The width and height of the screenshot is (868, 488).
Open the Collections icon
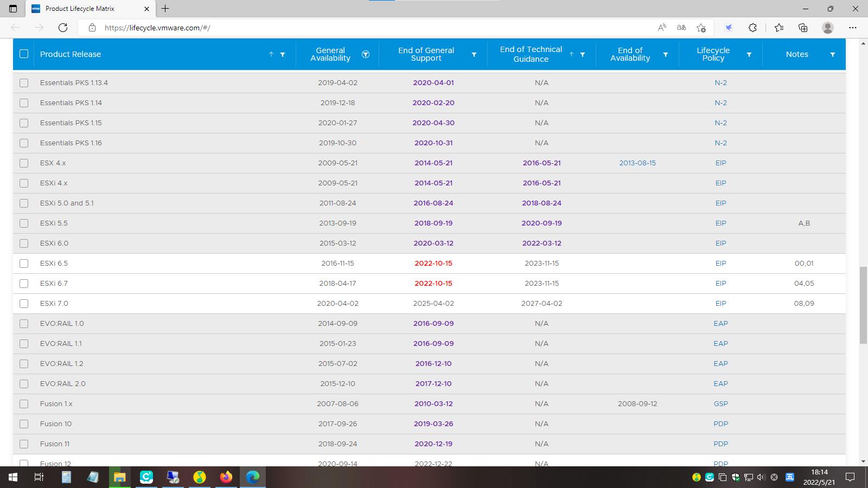[x=803, y=28]
